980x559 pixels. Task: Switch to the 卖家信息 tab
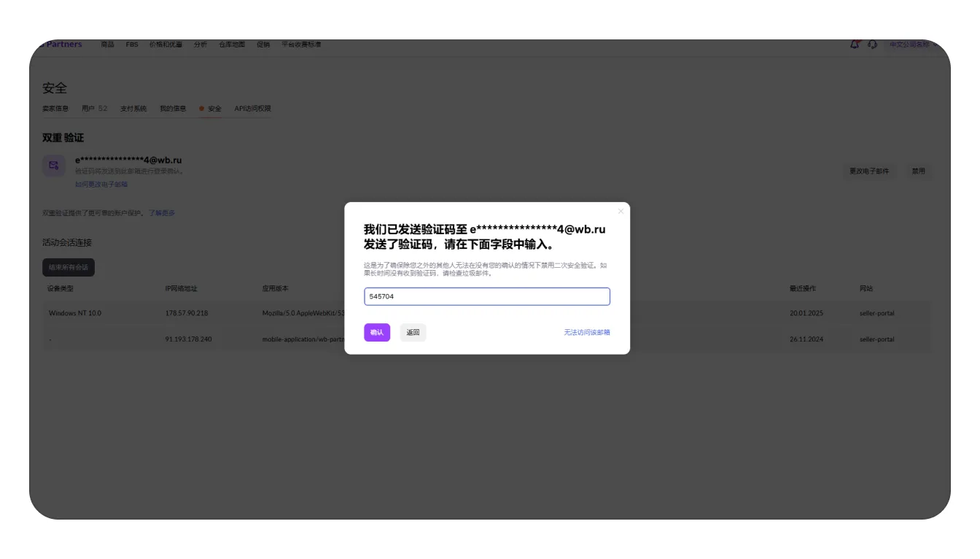click(55, 109)
